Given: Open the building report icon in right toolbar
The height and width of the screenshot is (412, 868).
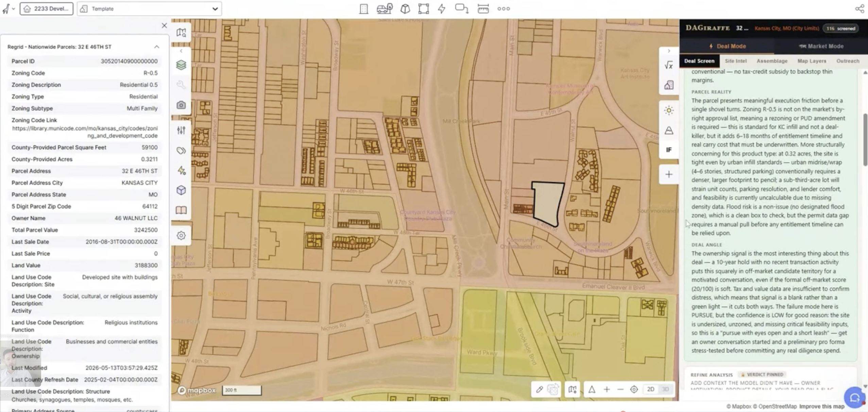Looking at the screenshot, I should click(x=669, y=85).
